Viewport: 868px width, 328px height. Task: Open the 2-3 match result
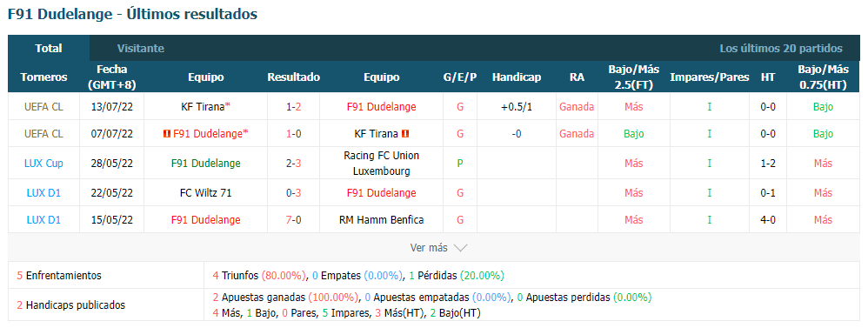[293, 164]
